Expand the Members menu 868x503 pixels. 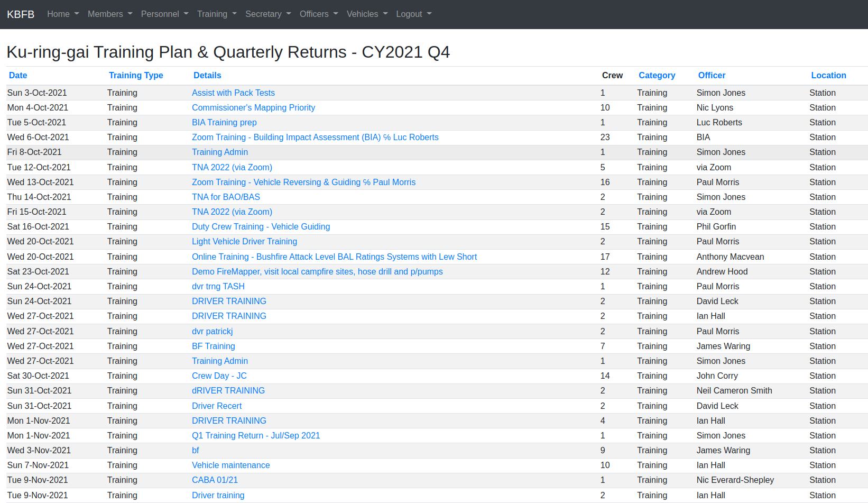pos(110,14)
